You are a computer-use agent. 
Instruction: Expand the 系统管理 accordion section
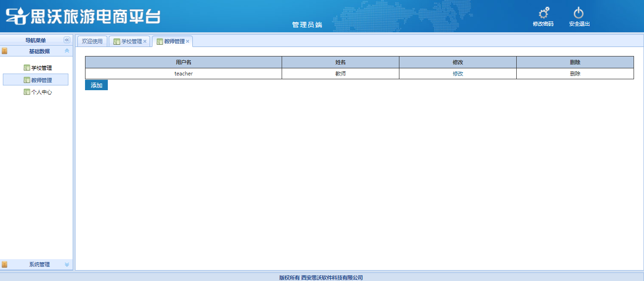pos(67,264)
